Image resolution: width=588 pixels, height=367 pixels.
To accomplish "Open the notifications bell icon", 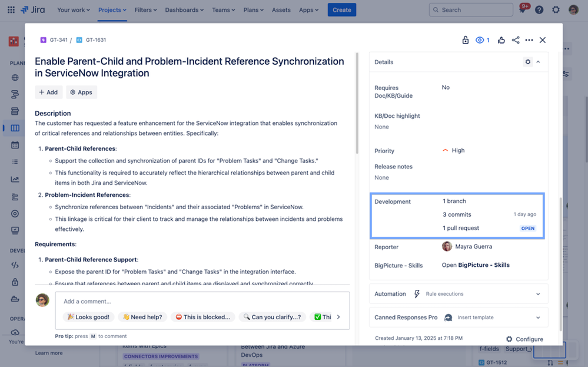I will (522, 10).
